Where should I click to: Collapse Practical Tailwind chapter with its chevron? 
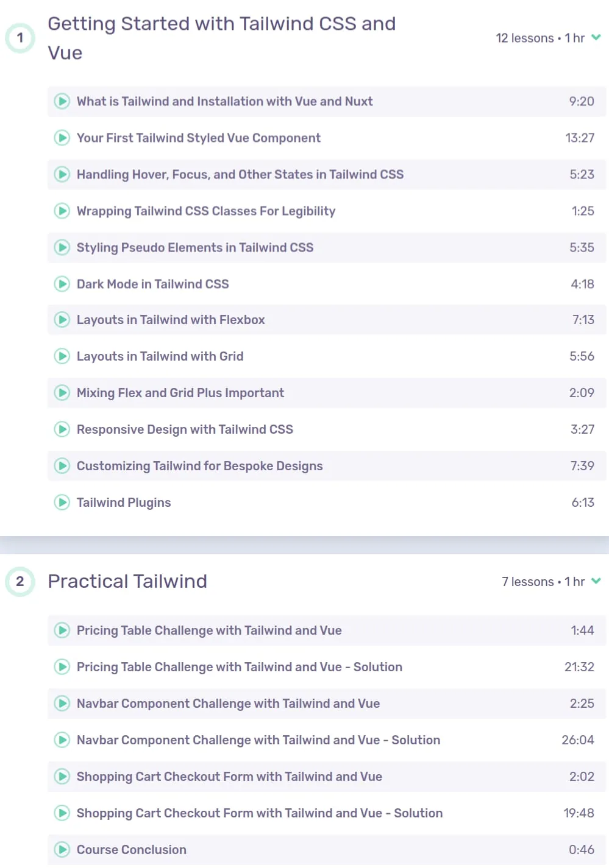tap(596, 581)
